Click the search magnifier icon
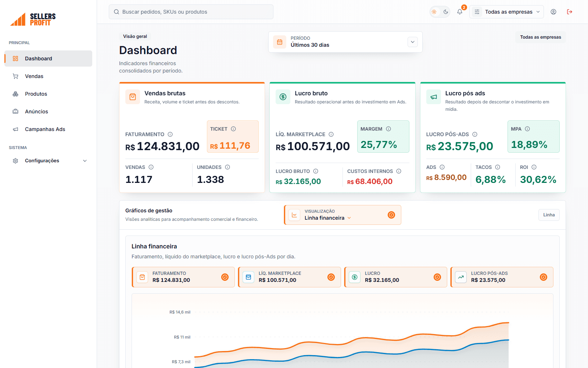This screenshot has height=368, width=588. [116, 12]
